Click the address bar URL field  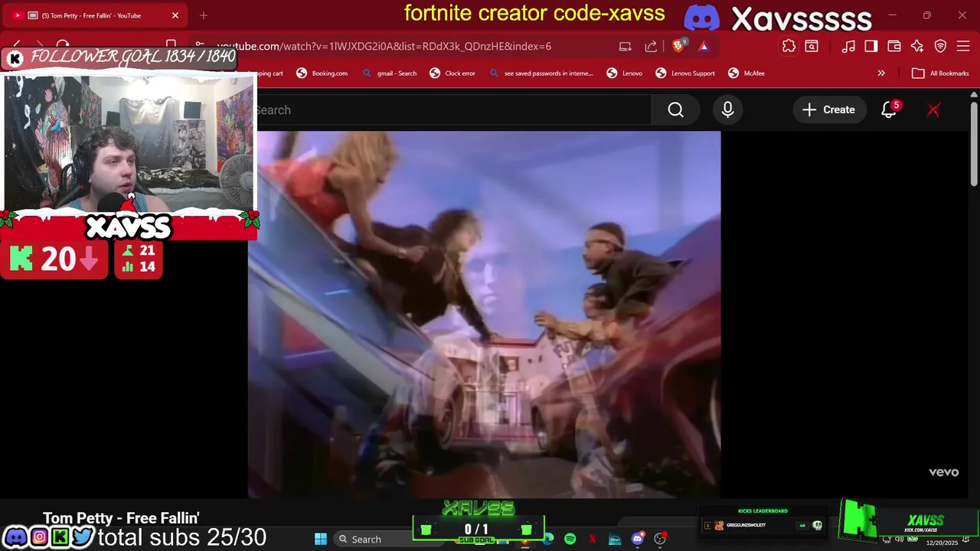point(383,46)
